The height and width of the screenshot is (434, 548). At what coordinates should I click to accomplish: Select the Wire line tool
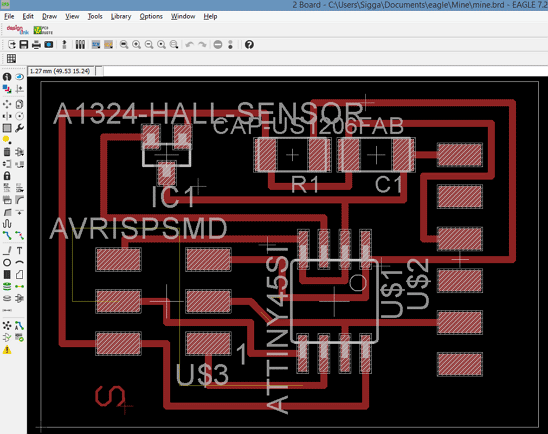coord(7,251)
